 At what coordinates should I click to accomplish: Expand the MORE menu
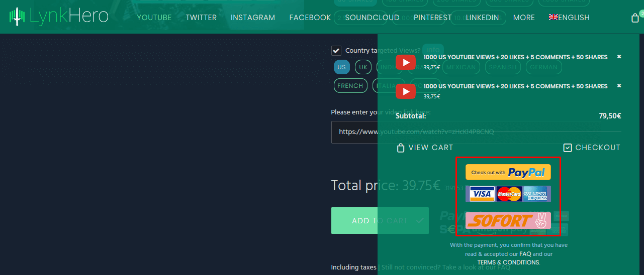(x=524, y=18)
